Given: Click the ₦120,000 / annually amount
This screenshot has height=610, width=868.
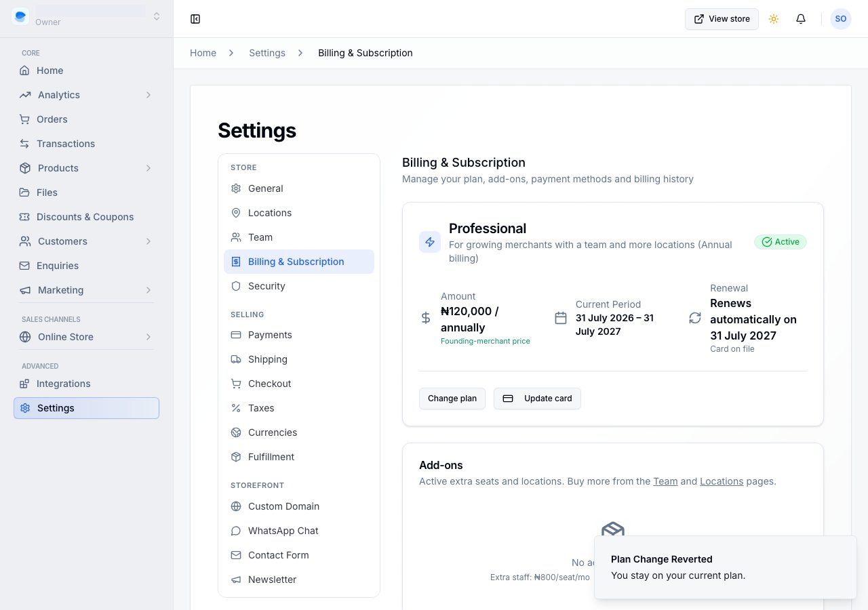Looking at the screenshot, I should pyautogui.click(x=470, y=319).
